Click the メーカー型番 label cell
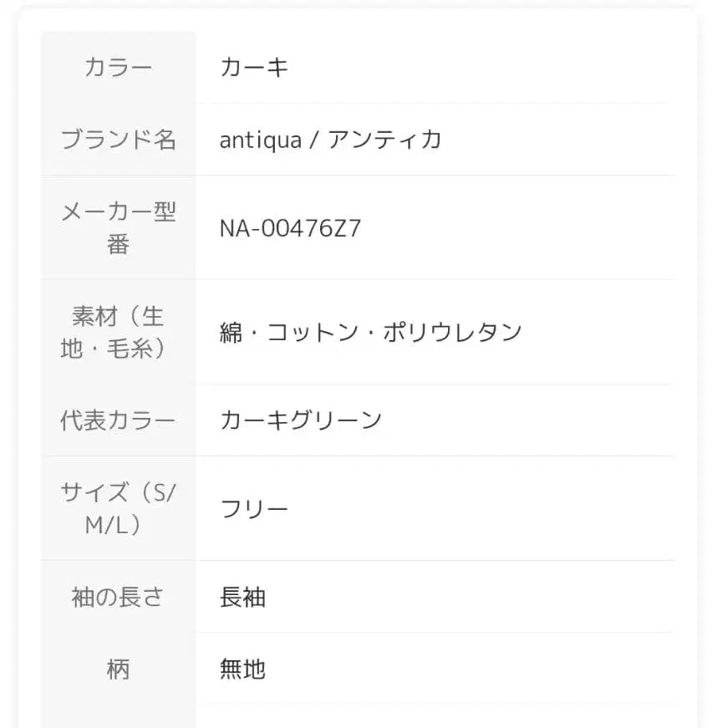Screen dimensions: 728x728 coord(118,227)
